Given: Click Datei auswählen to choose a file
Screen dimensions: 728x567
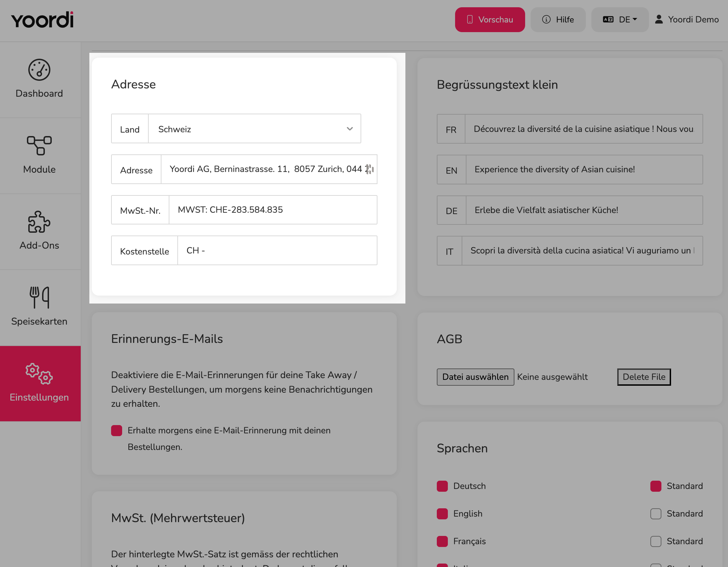Looking at the screenshot, I should click(475, 377).
